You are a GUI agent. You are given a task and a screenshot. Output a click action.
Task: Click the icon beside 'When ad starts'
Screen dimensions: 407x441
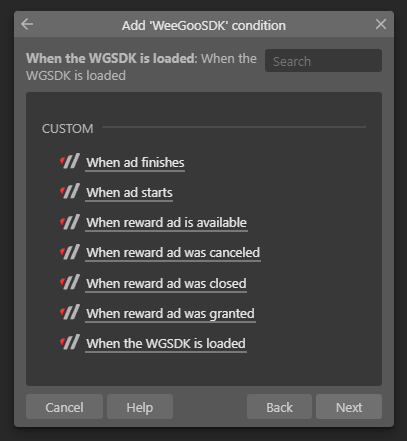(70, 191)
